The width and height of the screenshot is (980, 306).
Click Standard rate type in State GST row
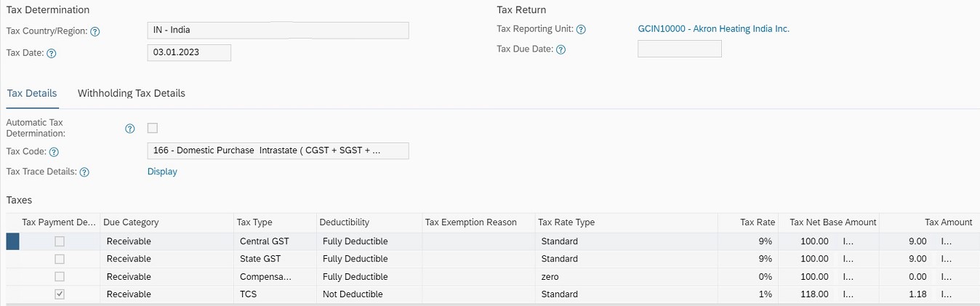(x=626, y=259)
